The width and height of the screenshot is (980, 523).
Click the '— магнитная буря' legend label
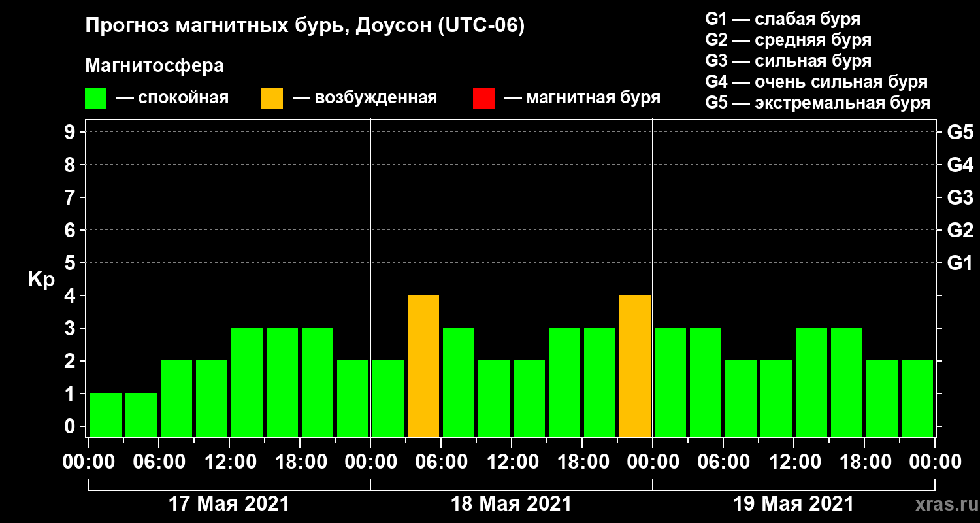coord(583,98)
